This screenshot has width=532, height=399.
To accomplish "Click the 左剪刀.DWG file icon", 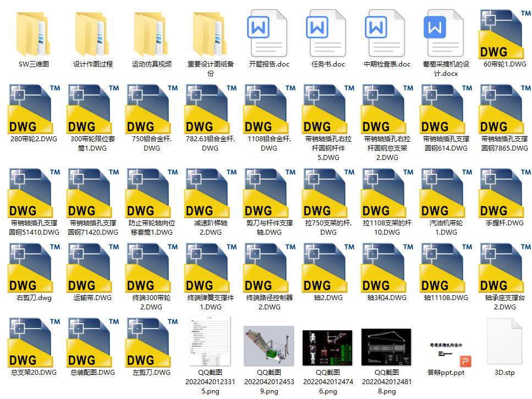I will click(x=151, y=342).
